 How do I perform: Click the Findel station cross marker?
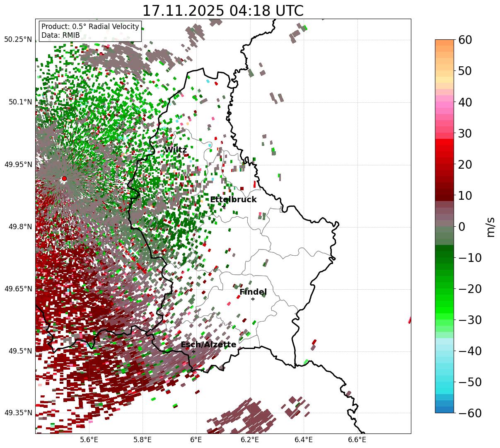pyautogui.click(x=253, y=299)
